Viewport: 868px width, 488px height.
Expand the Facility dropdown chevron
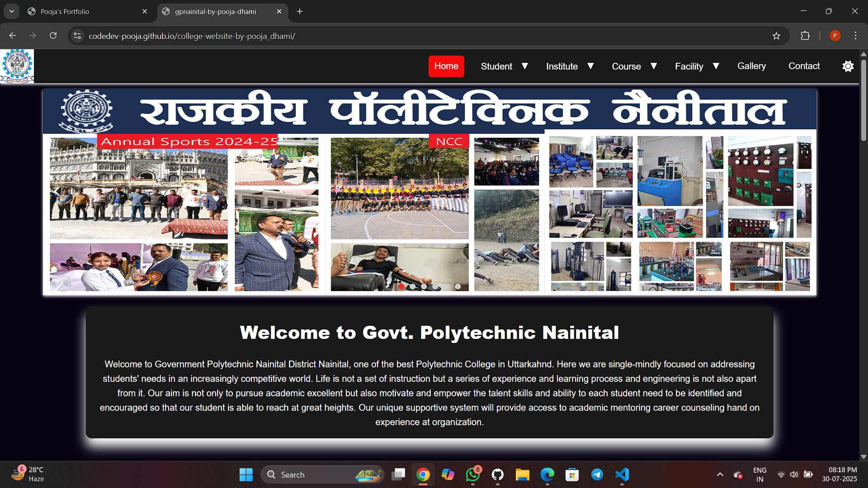(716, 66)
